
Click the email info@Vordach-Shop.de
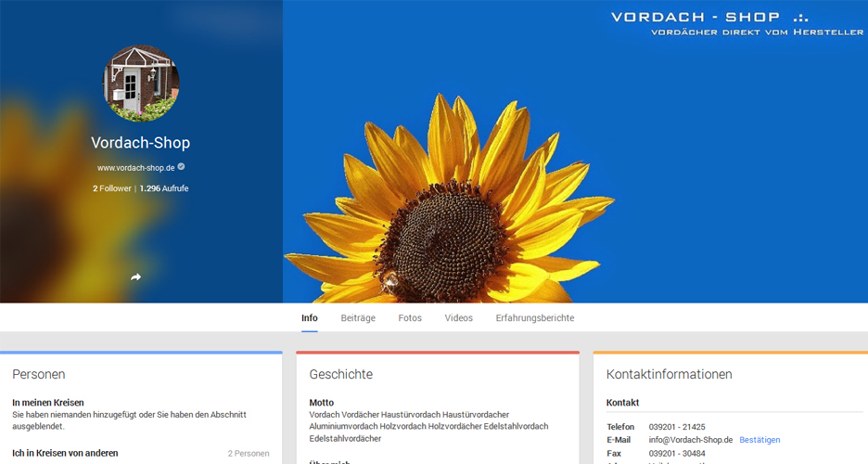point(691,440)
